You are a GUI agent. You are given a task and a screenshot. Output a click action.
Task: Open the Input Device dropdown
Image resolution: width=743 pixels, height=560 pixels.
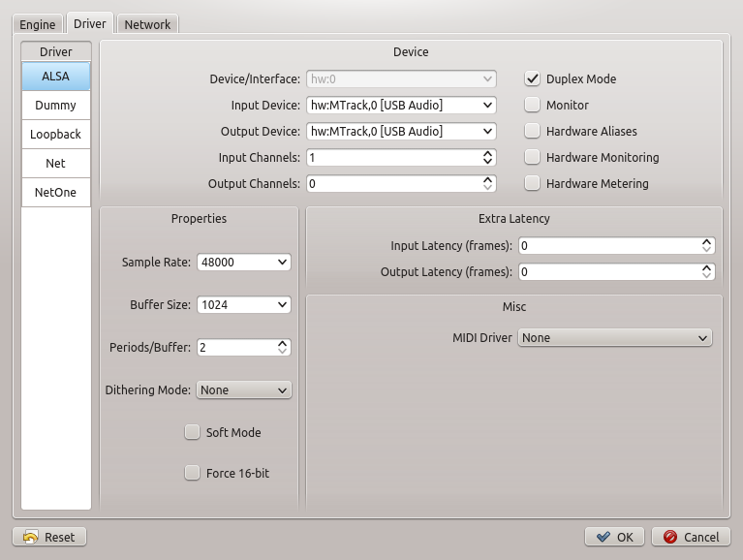click(401, 105)
